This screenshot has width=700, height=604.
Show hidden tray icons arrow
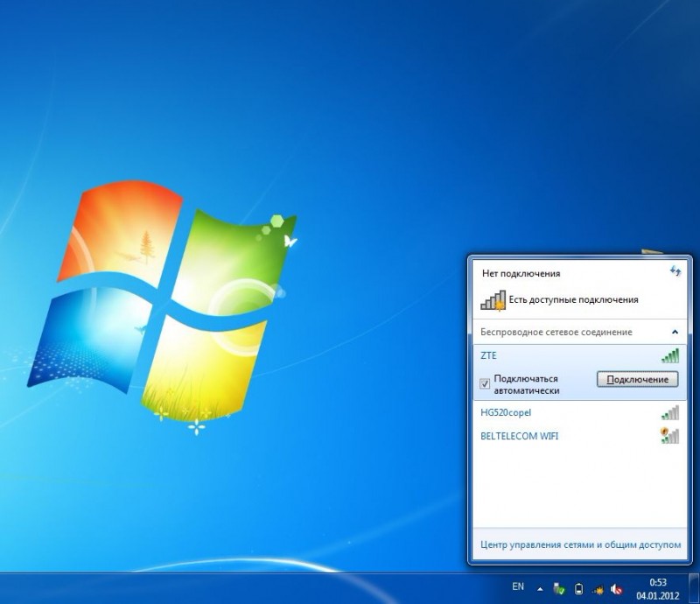(x=540, y=589)
